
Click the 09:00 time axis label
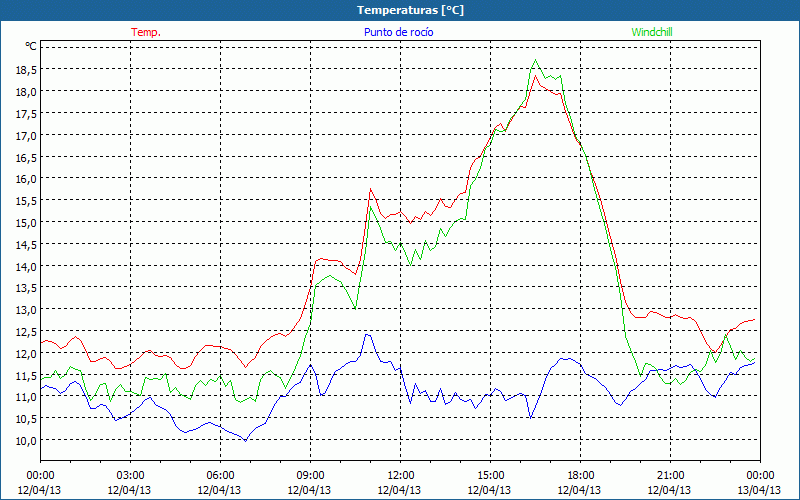point(310,476)
